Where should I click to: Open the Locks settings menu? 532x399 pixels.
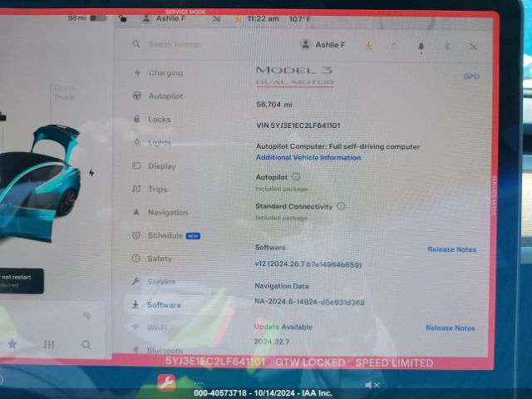pyautogui.click(x=152, y=119)
